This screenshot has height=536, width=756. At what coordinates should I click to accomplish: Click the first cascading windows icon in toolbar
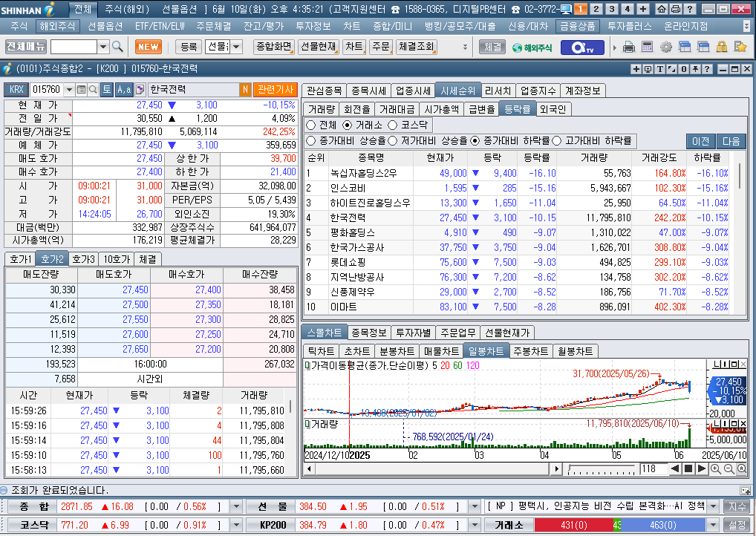tap(685, 47)
